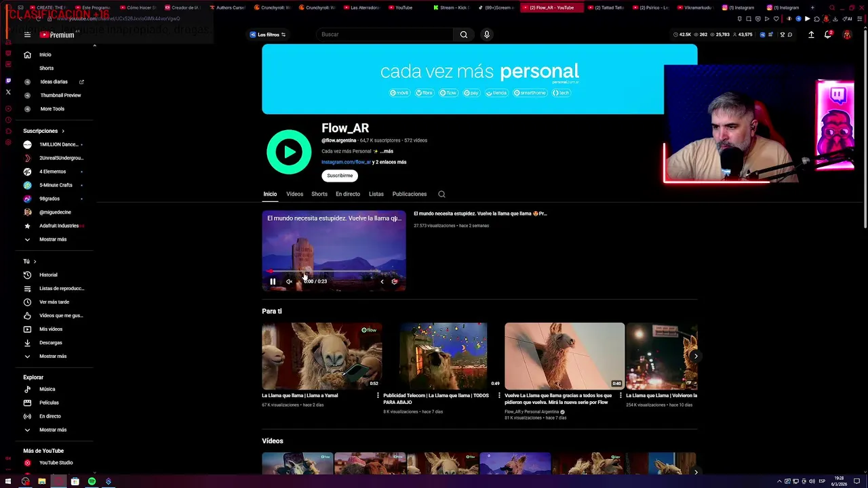This screenshot has height=488, width=868.
Task: Click the Buscar search field
Action: coord(384,35)
